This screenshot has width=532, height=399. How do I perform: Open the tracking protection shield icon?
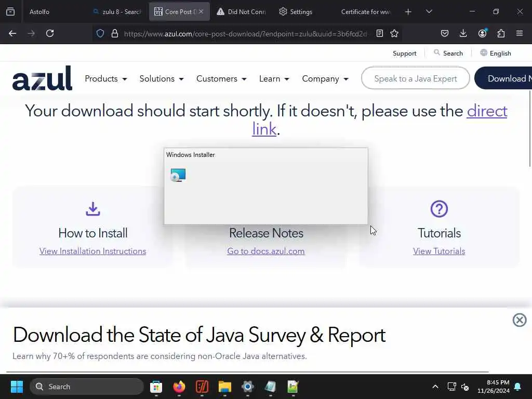point(100,33)
